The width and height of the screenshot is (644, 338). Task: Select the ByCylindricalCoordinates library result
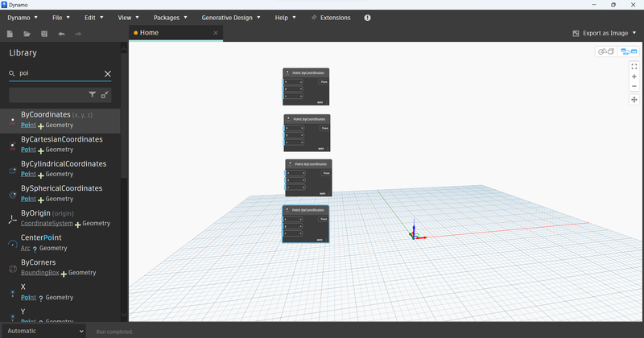tap(60, 170)
